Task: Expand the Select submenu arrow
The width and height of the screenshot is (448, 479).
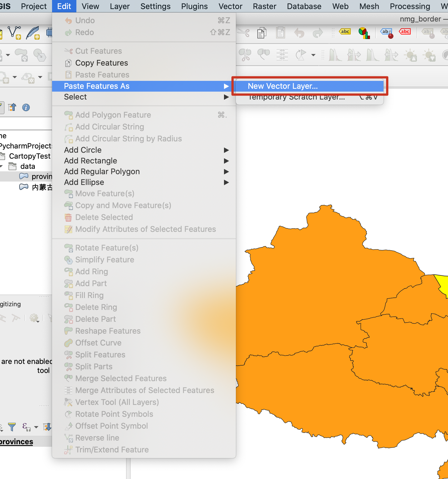Action: click(226, 97)
